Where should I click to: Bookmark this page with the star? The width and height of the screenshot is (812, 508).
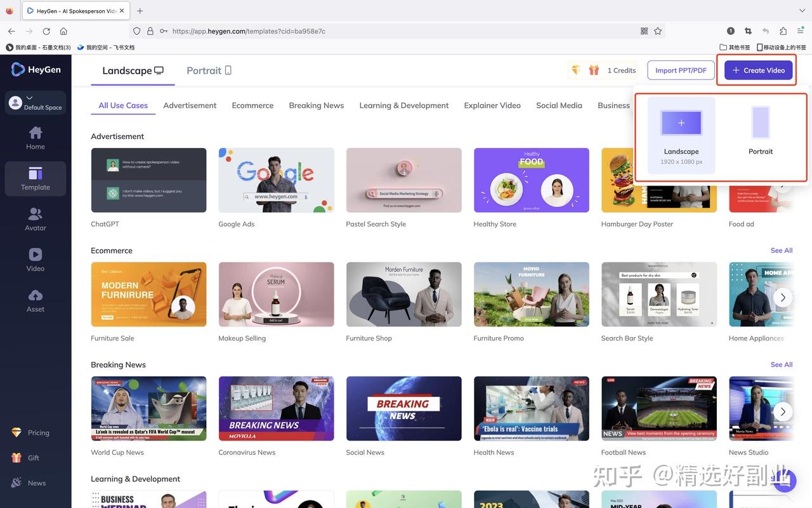[658, 31]
